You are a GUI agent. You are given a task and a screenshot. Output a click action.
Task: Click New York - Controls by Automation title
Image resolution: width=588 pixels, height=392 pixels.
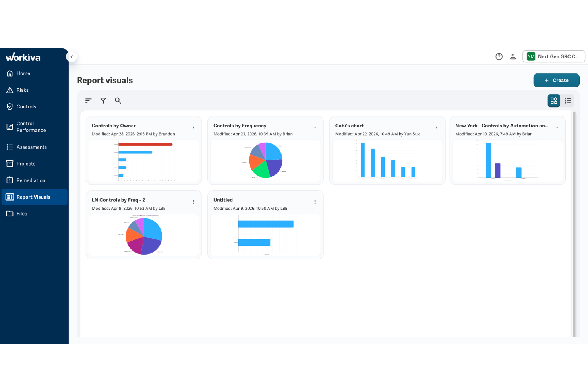click(502, 126)
